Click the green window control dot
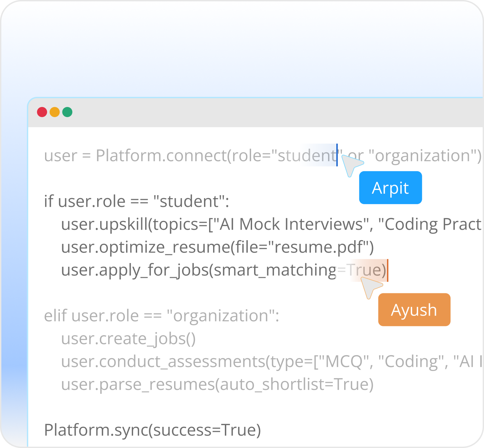484x448 pixels. (x=67, y=112)
